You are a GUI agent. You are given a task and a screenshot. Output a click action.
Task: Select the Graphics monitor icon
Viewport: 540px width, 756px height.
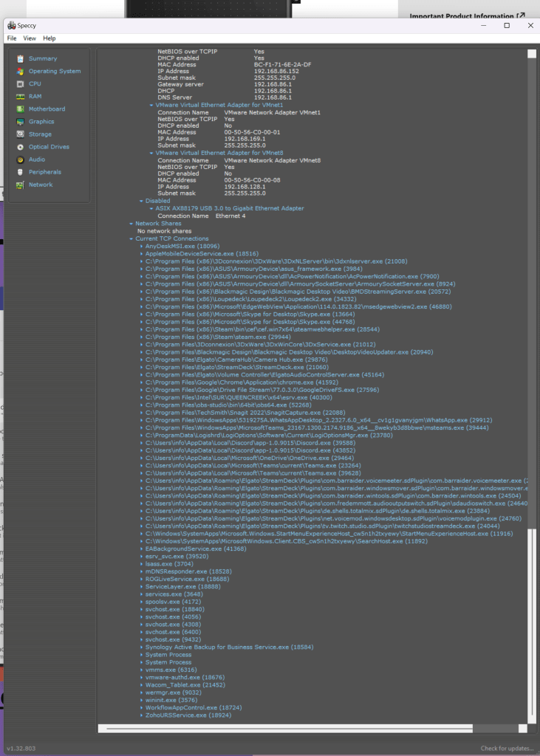point(20,122)
